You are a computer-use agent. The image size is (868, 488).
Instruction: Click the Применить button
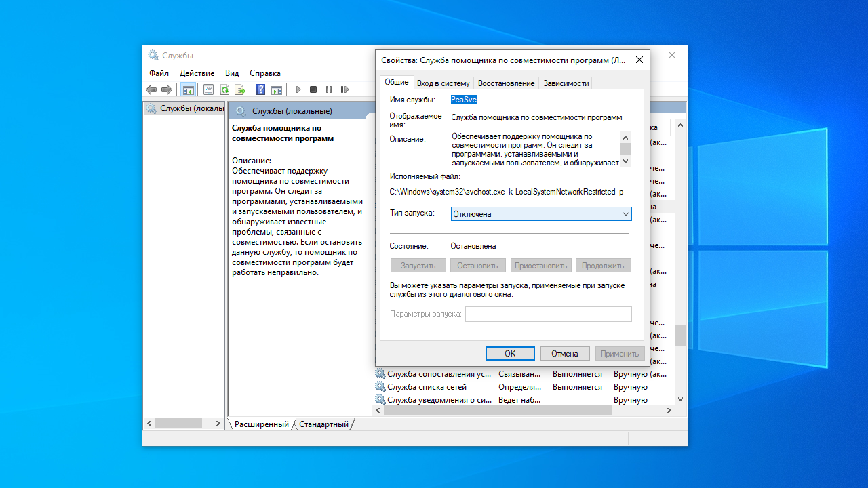620,354
